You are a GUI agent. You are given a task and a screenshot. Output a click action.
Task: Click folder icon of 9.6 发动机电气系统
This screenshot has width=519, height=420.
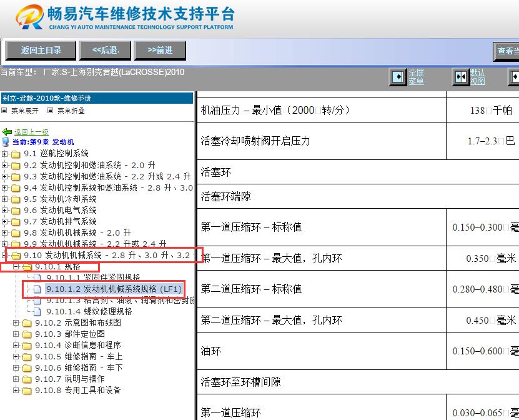click(16, 211)
